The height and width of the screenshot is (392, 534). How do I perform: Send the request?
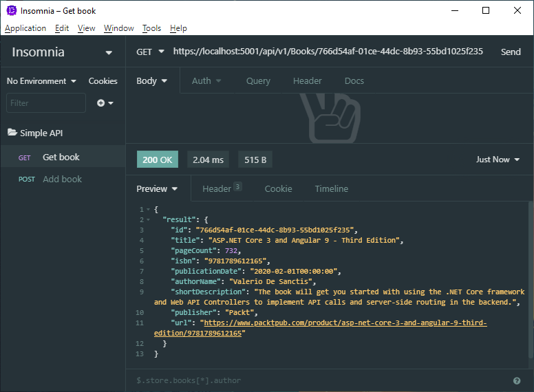511,52
